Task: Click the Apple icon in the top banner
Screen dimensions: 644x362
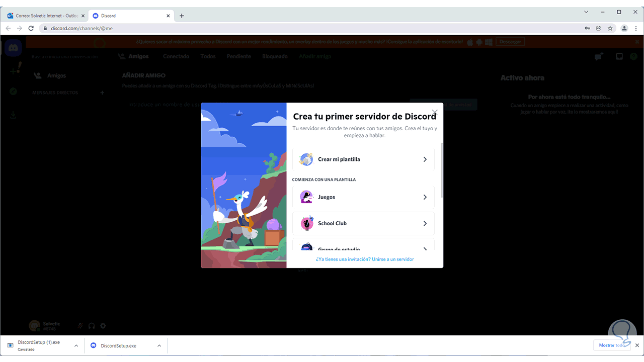Action: click(470, 42)
